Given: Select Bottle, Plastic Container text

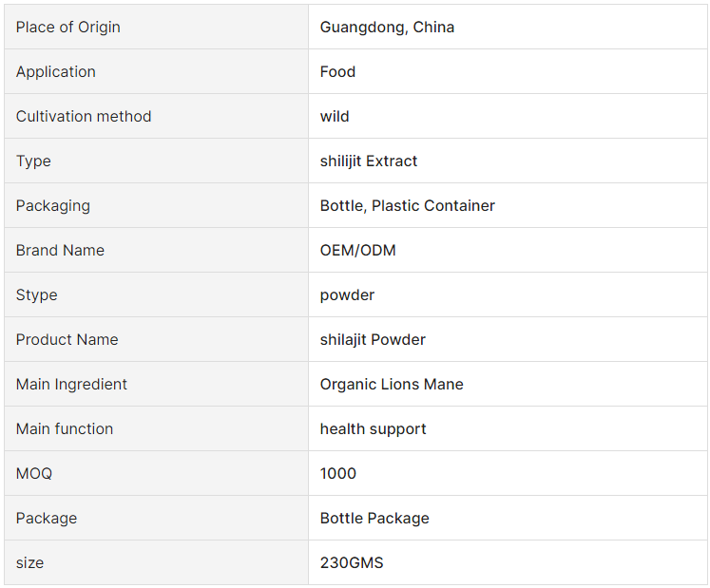Looking at the screenshot, I should [408, 205].
